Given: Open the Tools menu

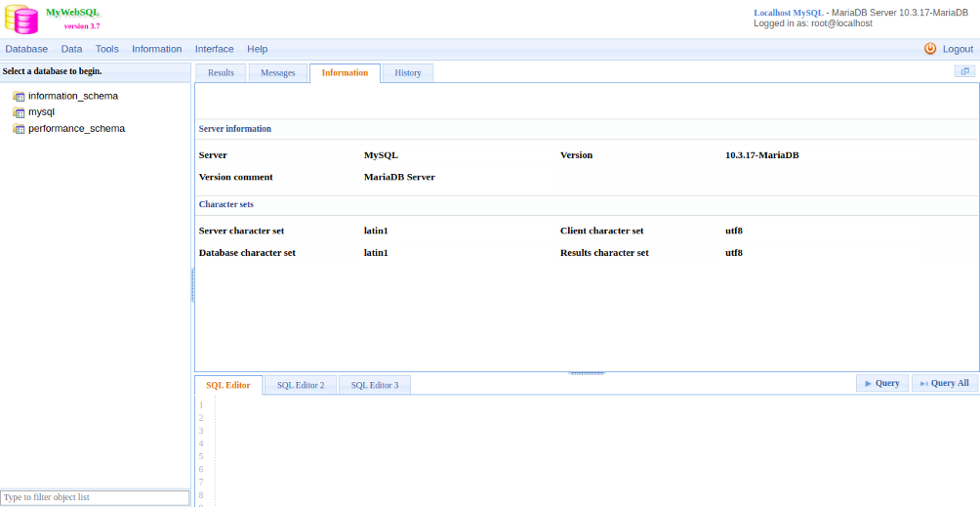Looking at the screenshot, I should (x=106, y=49).
